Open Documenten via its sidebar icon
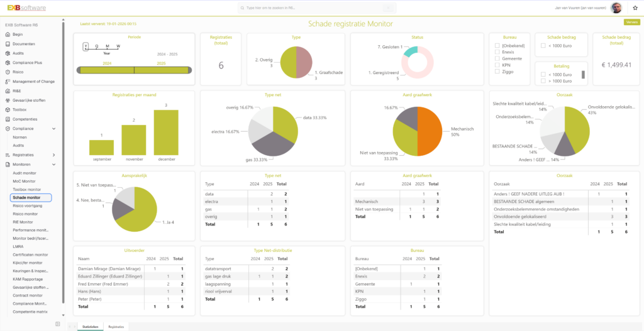 click(x=8, y=44)
